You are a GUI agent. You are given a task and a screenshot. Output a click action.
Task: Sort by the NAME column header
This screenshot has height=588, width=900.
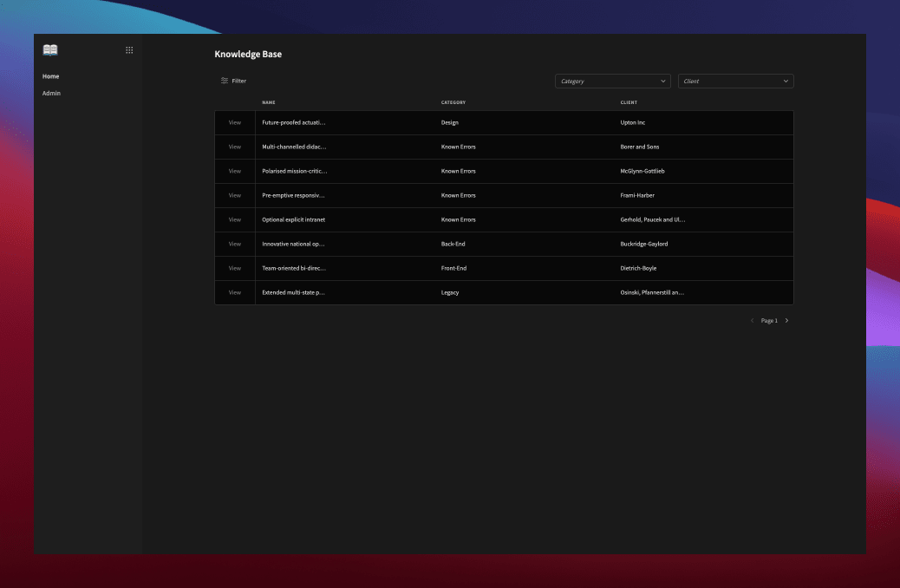pyautogui.click(x=269, y=102)
